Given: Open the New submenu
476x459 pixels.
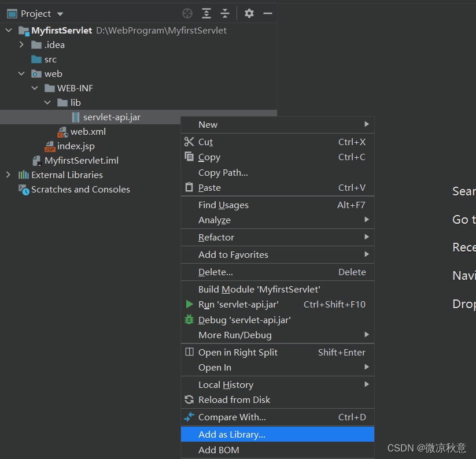Looking at the screenshot, I should pyautogui.click(x=208, y=124).
